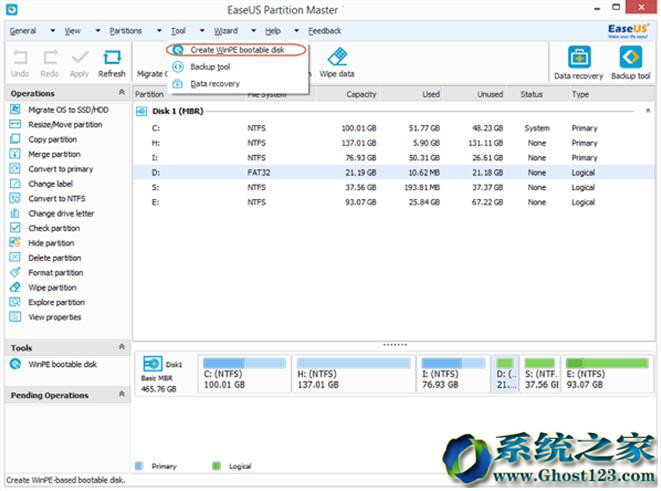The height and width of the screenshot is (491, 661).
Task: Collapse the Operations panel
Action: pyautogui.click(x=122, y=92)
